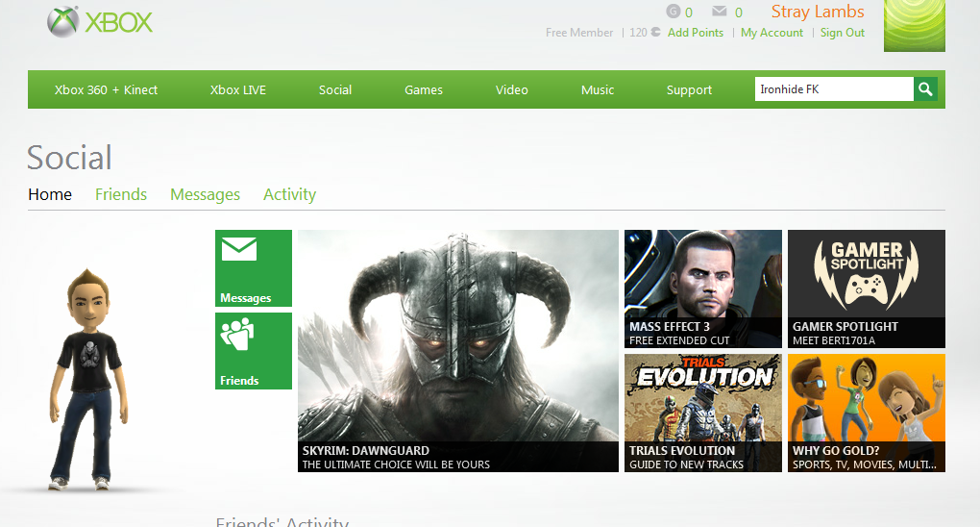Open the Xbox LIVE menu
980x527 pixels.
point(238,89)
